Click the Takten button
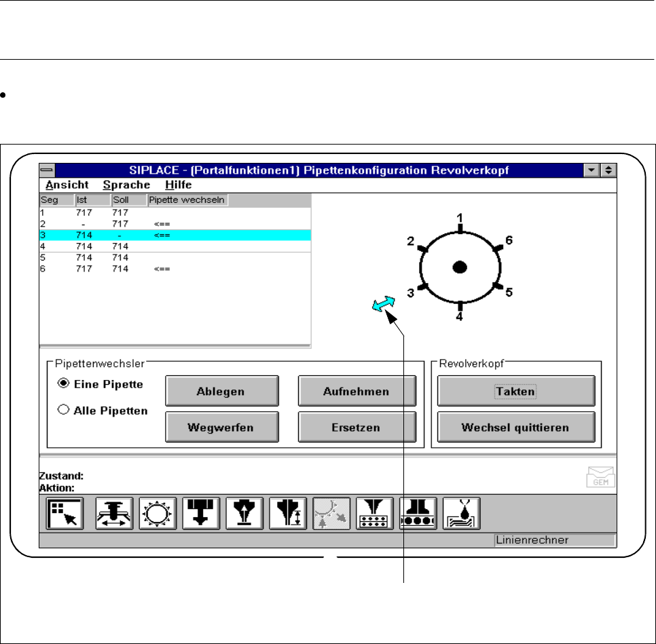 [516, 391]
